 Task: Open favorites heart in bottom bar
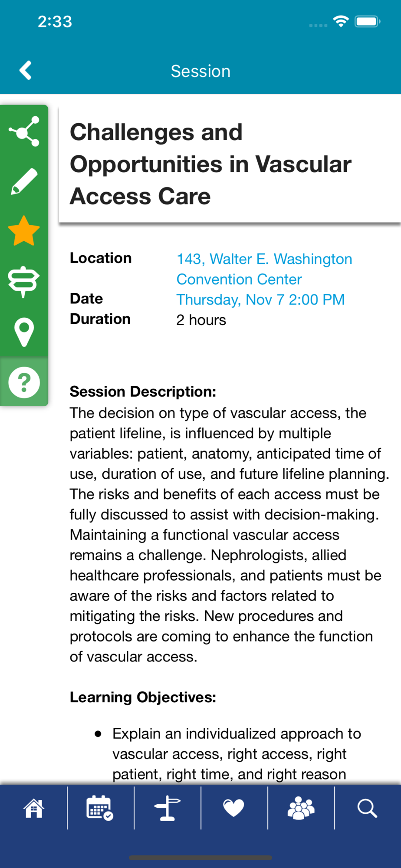[x=233, y=808]
